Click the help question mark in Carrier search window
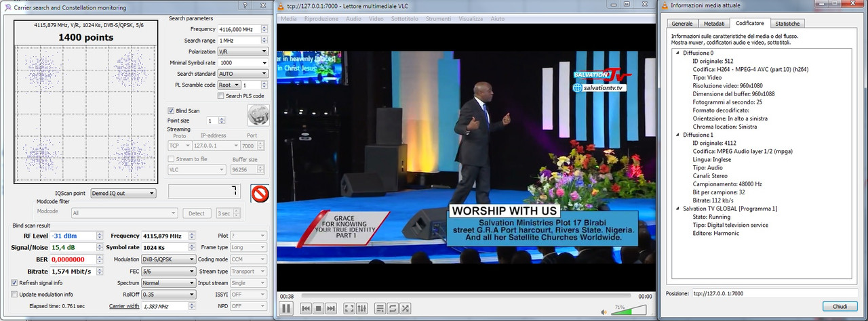The image size is (868, 321). 245,7
